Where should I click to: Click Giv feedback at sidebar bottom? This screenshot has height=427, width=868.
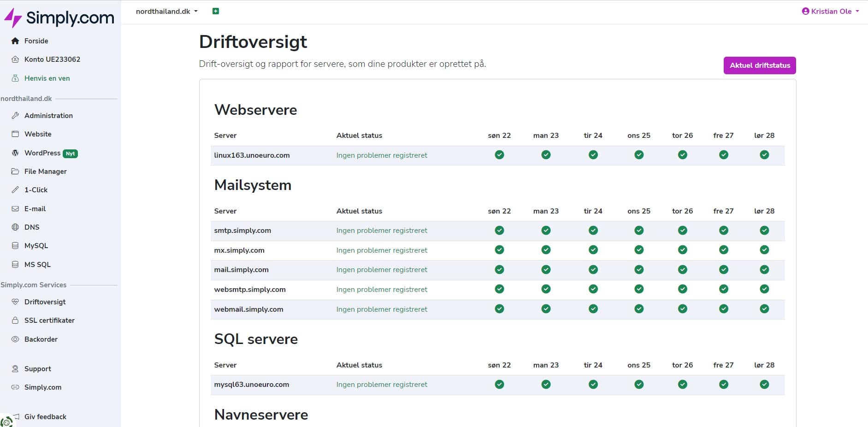coord(45,416)
